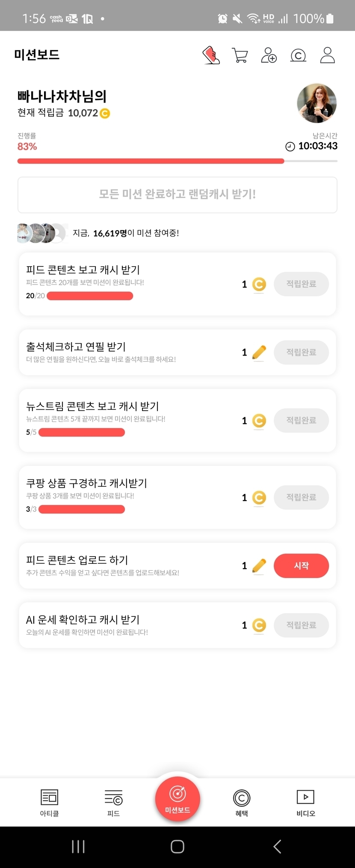The width and height of the screenshot is (355, 868).
Task: Tap the red 83% progress bar
Action: [151, 161]
